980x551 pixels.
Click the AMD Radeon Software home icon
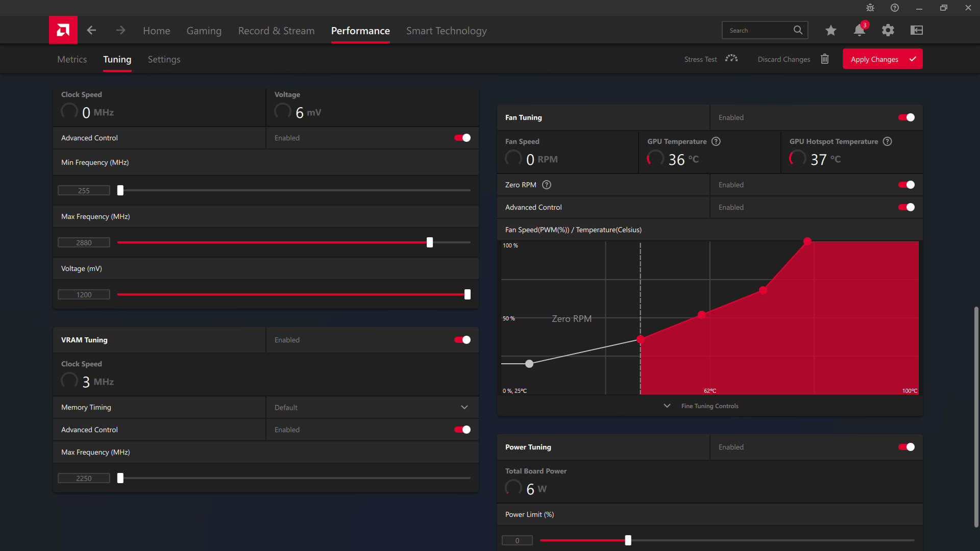click(x=63, y=30)
